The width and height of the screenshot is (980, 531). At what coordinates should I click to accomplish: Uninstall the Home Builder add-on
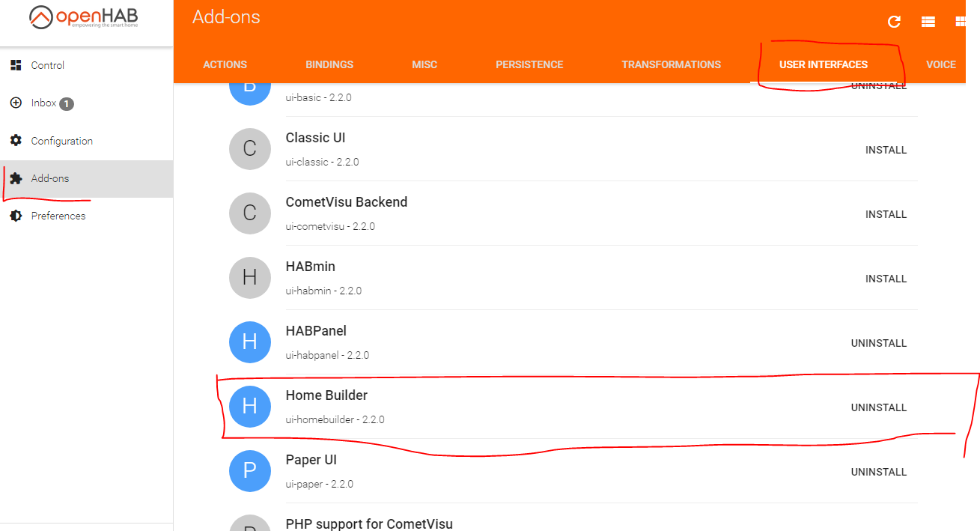click(x=878, y=407)
